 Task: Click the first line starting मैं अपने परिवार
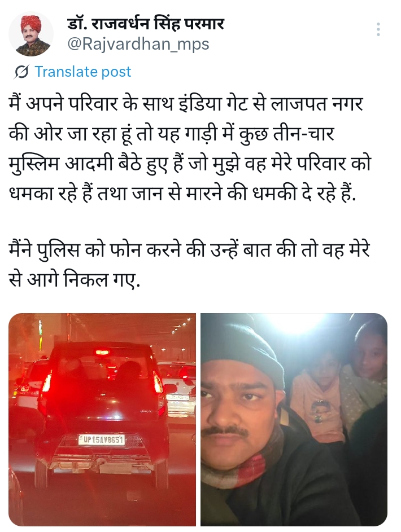[x=186, y=103]
